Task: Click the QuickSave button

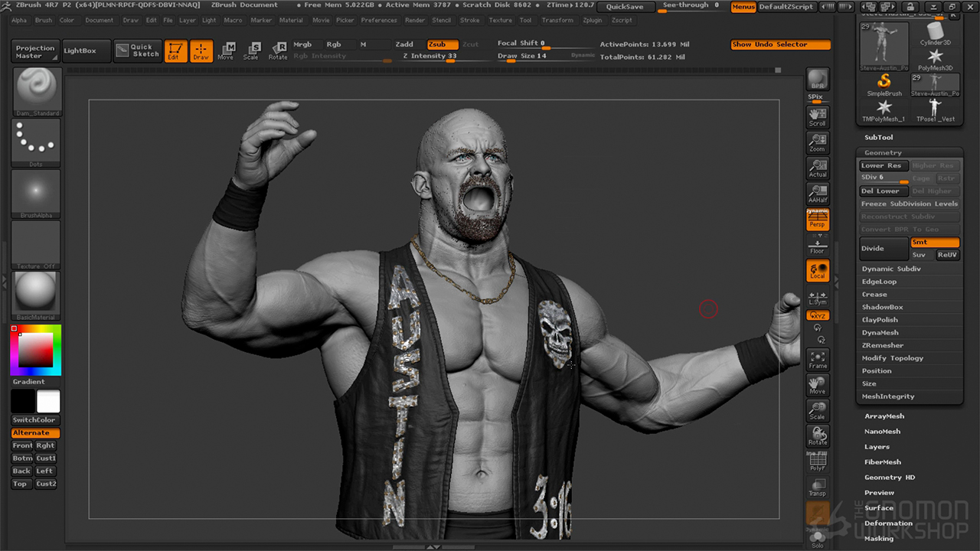Action: tap(625, 6)
